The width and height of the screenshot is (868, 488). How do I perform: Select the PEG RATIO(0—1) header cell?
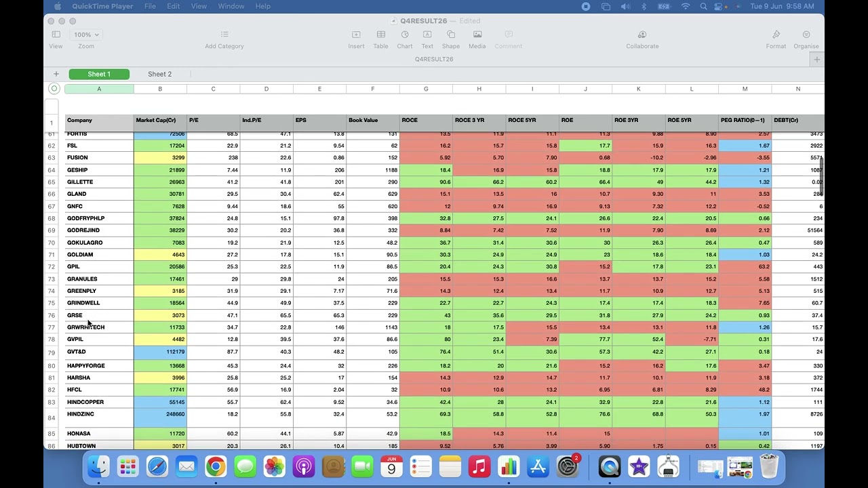[745, 123]
